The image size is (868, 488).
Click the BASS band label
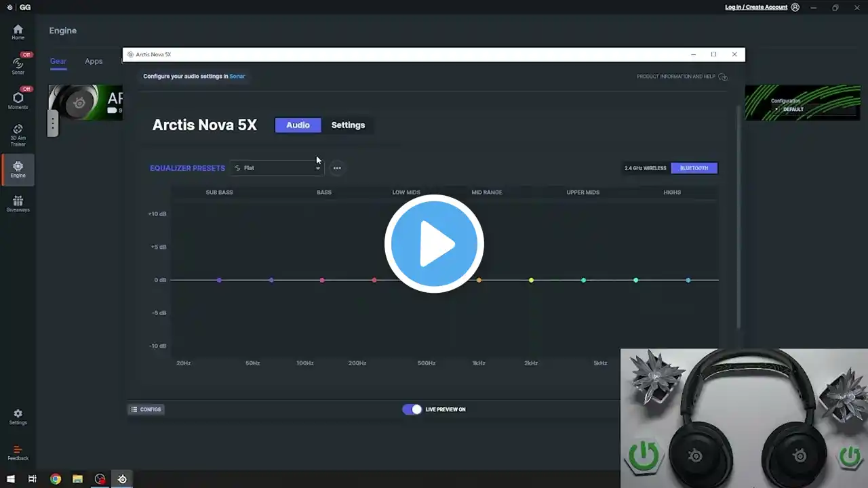[324, 192]
